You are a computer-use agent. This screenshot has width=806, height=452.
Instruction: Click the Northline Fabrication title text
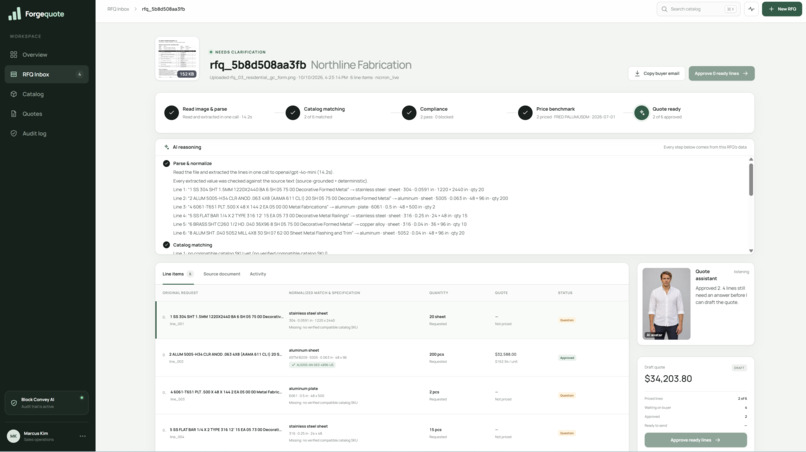click(361, 65)
